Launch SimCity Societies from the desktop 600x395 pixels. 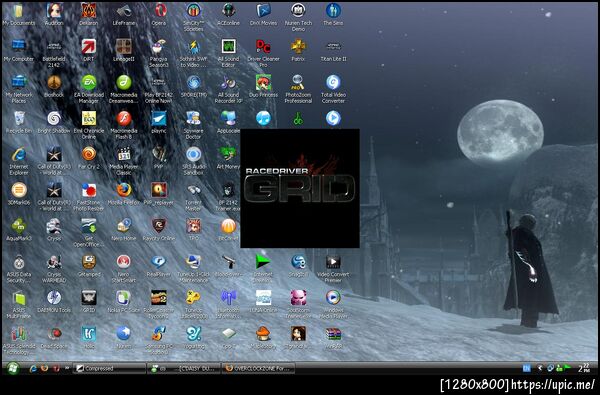coord(194,18)
